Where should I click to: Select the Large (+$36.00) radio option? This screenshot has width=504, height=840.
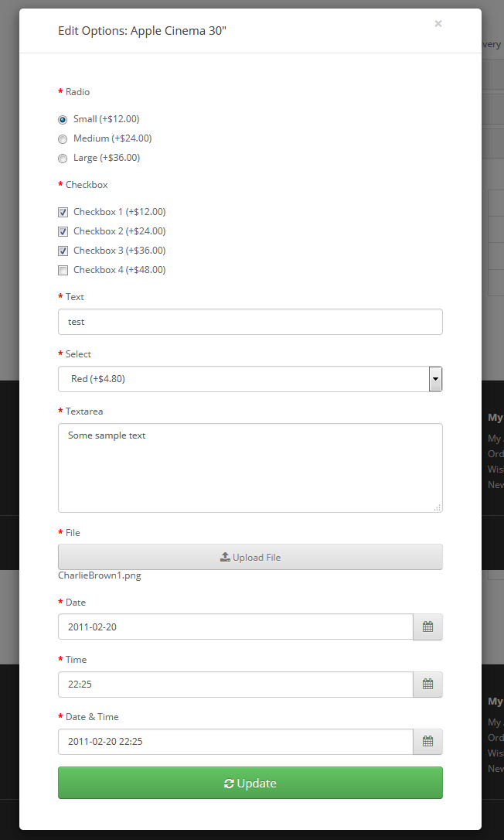pos(63,158)
